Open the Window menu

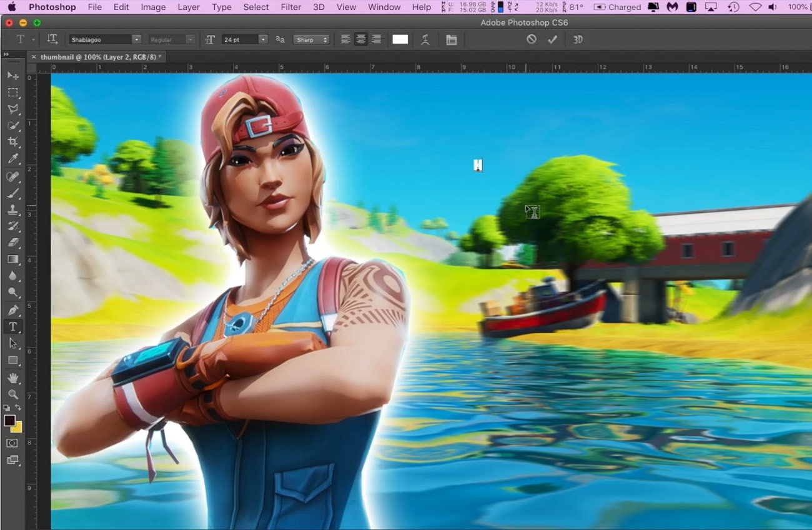384,7
